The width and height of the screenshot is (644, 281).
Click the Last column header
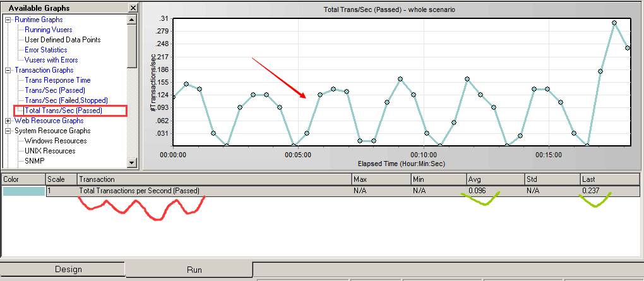coord(609,179)
